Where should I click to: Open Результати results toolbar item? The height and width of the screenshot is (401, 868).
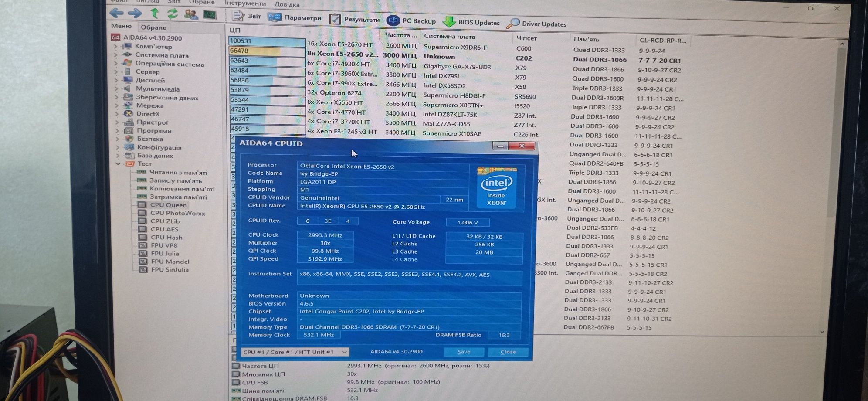[x=354, y=19]
